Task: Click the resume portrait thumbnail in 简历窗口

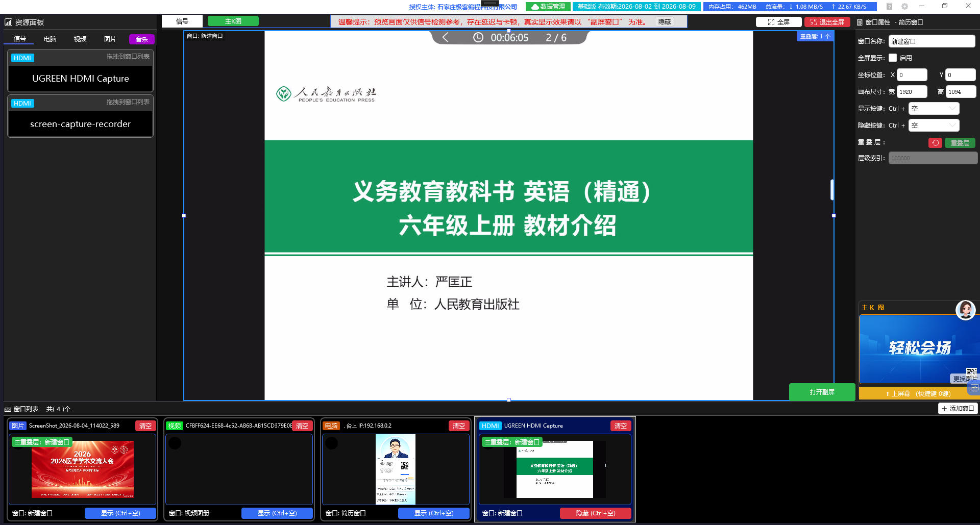Action: pos(396,469)
